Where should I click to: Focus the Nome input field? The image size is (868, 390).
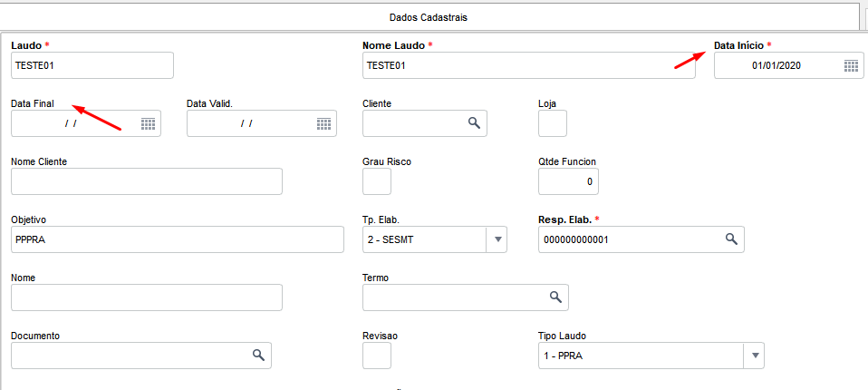click(x=147, y=297)
